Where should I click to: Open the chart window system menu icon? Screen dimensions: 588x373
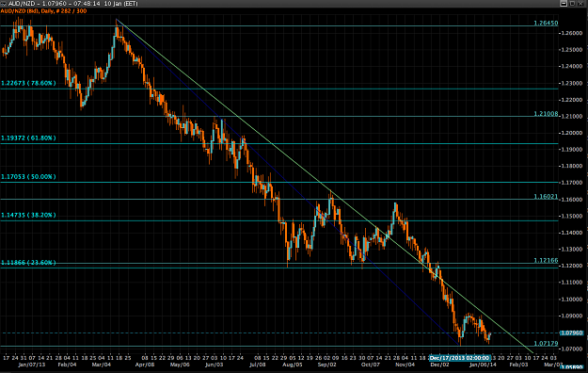point(3,4)
